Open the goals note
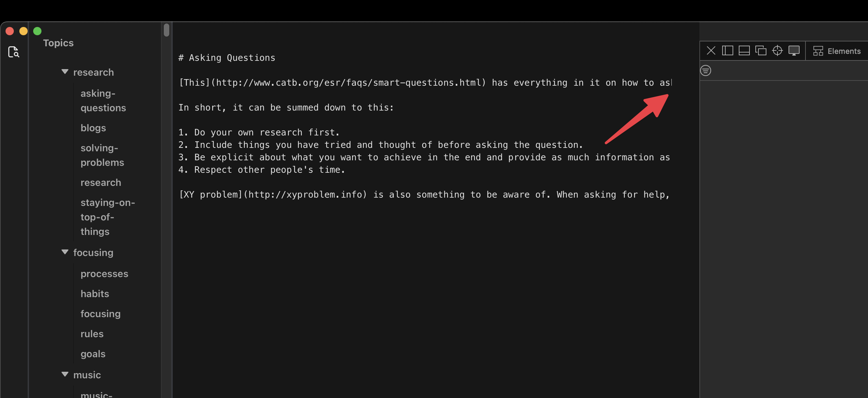This screenshot has width=868, height=398. coord(93,354)
